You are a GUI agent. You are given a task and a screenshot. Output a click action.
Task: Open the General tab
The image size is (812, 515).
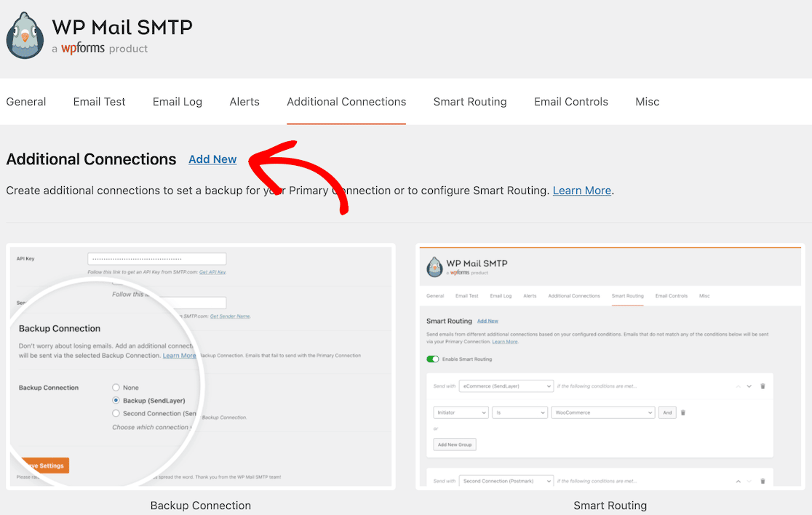26,102
